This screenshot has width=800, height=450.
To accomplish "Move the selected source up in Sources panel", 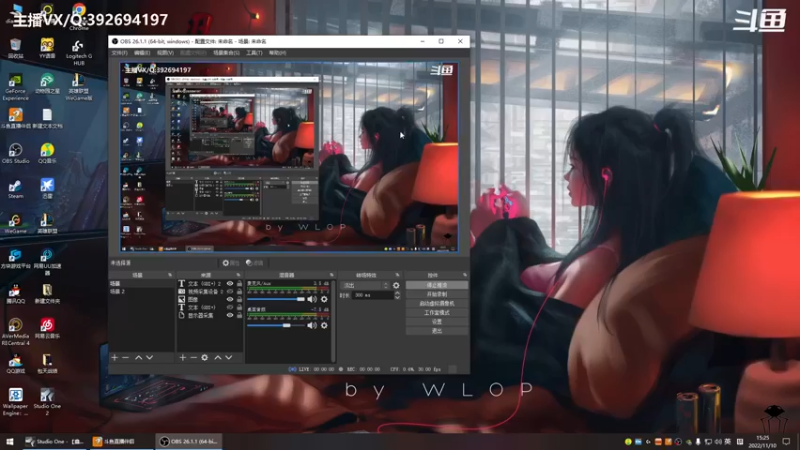I will (218, 358).
